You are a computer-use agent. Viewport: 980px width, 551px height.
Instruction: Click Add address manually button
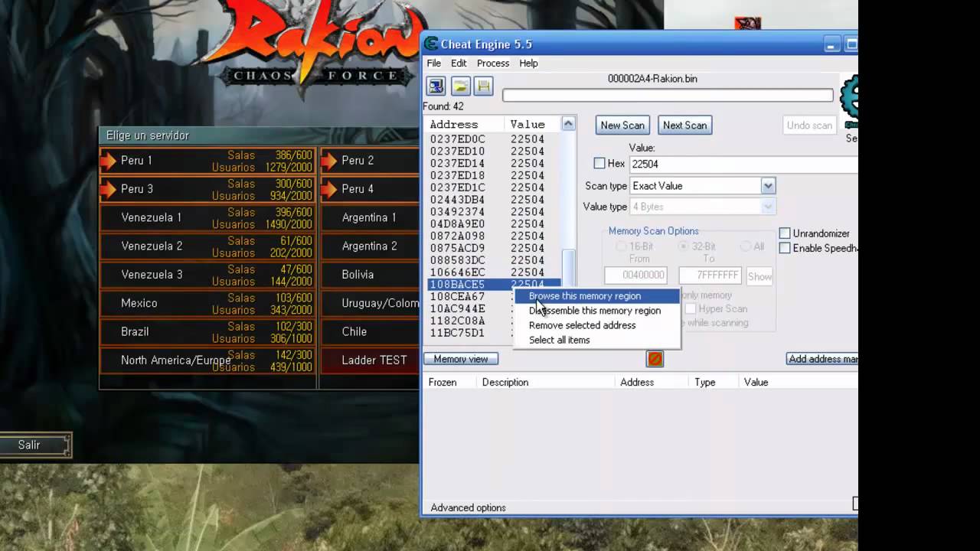[x=822, y=359]
